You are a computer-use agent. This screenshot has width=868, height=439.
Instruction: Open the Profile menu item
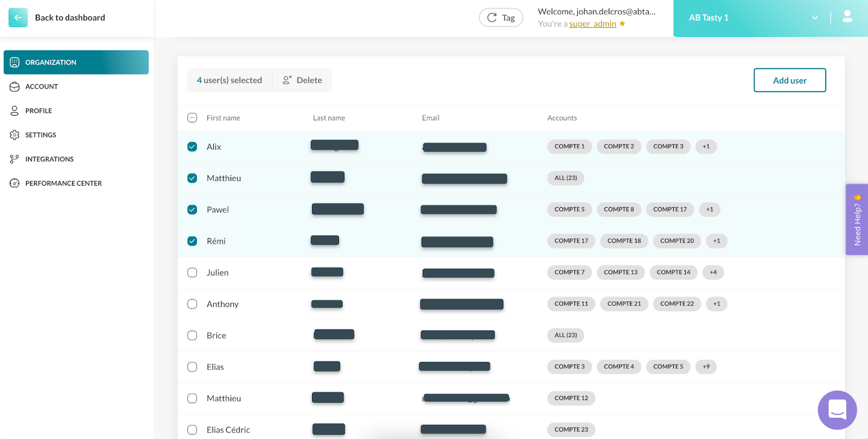[x=39, y=111]
